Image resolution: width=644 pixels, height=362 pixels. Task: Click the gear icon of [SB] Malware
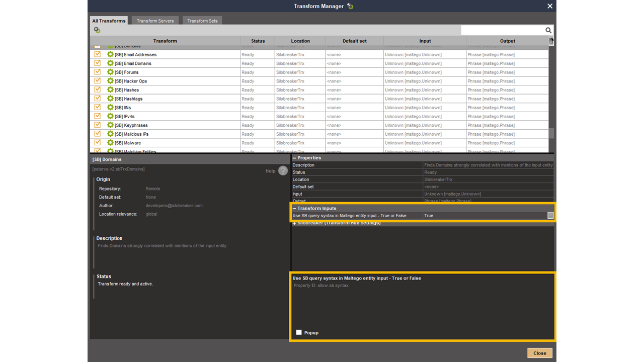111,143
